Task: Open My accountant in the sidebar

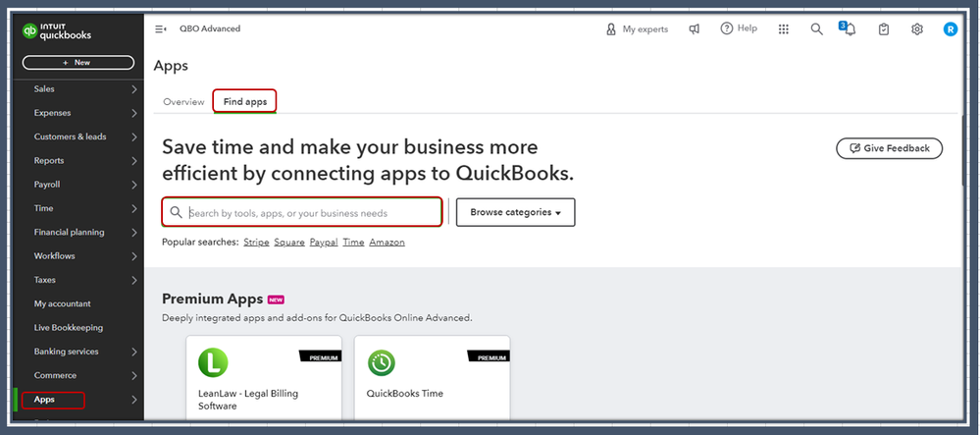Action: pyautogui.click(x=63, y=303)
